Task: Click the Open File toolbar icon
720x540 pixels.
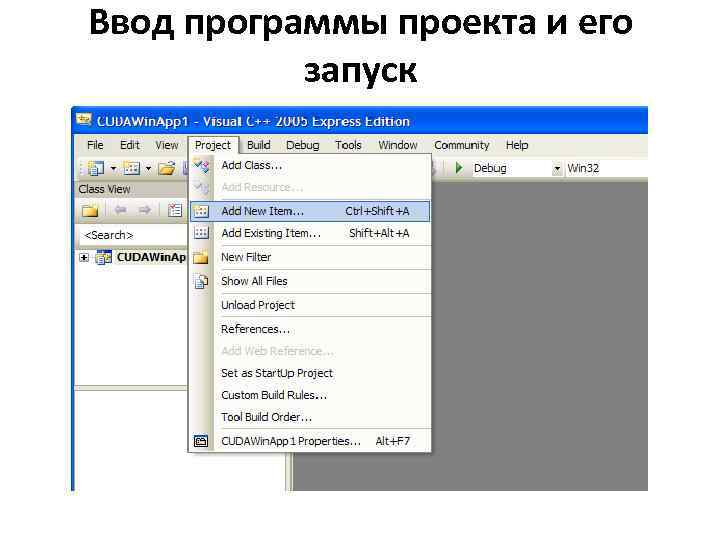Action: pos(167,169)
